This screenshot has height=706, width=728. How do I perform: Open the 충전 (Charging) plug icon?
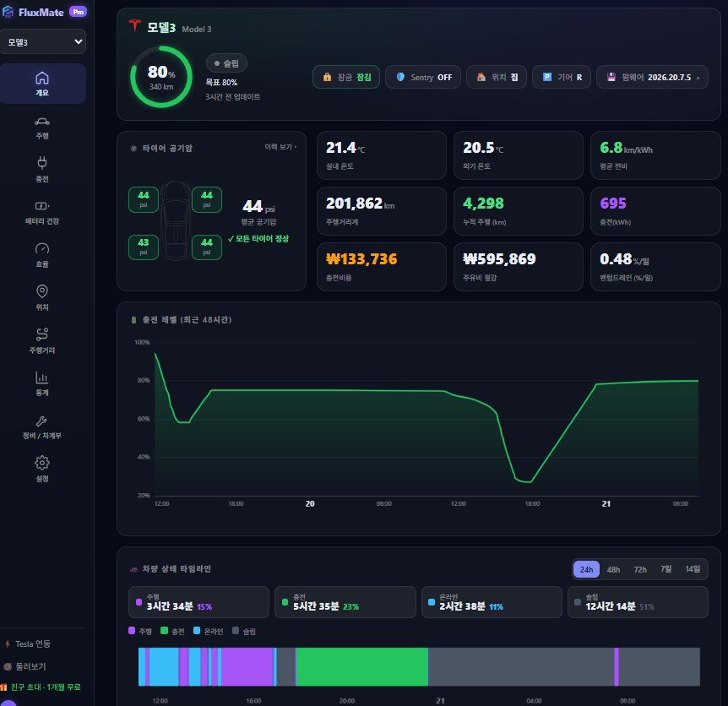click(41, 163)
